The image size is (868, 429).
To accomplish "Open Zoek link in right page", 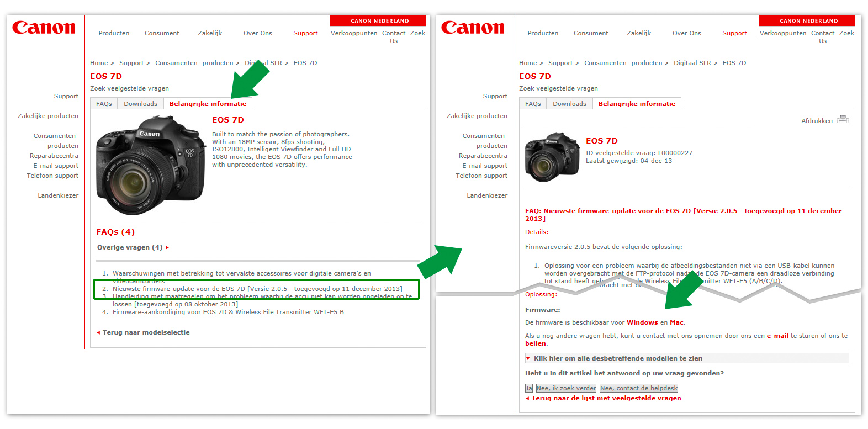I will tap(846, 33).
